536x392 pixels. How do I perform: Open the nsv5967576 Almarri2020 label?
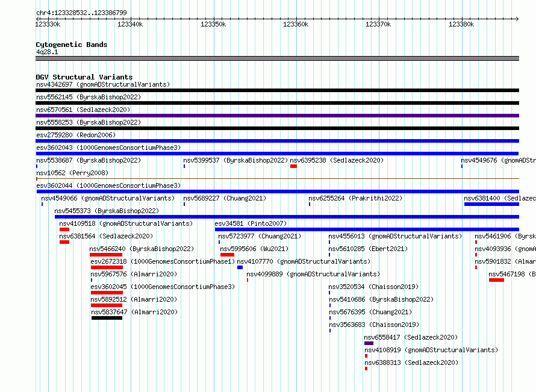click(x=134, y=274)
